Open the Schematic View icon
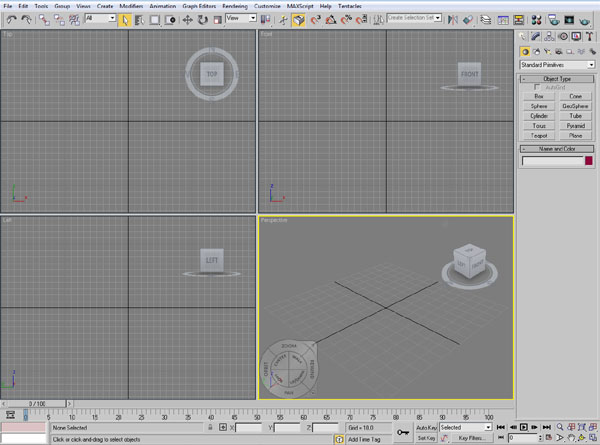This screenshot has height=445, width=600. (518, 20)
